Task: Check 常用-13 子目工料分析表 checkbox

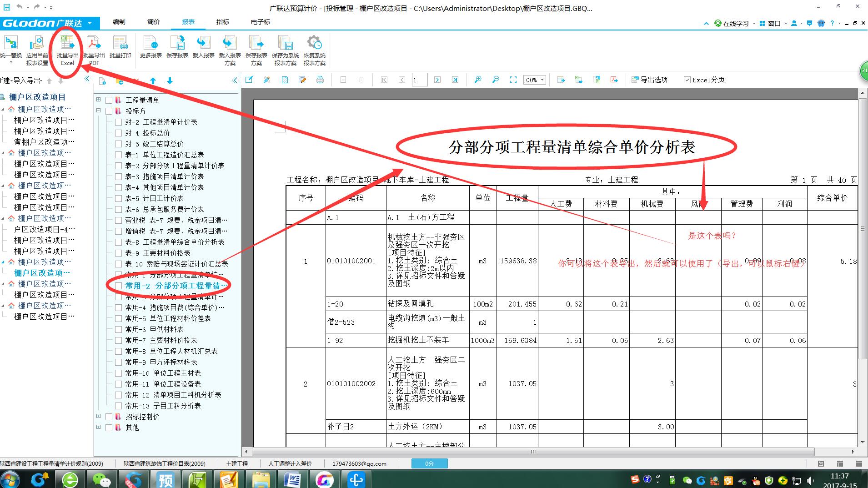Action: pos(118,406)
